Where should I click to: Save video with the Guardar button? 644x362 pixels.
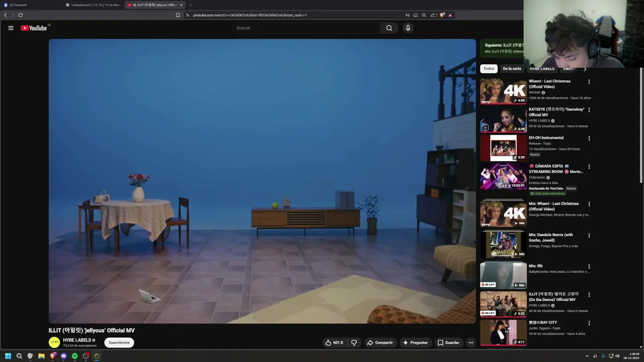coord(448,342)
